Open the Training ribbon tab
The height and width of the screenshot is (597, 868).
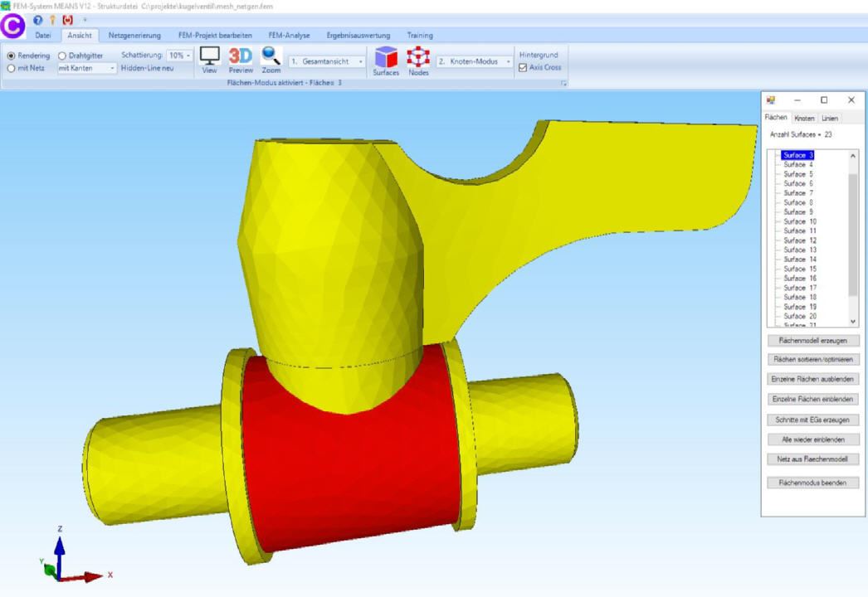(420, 36)
